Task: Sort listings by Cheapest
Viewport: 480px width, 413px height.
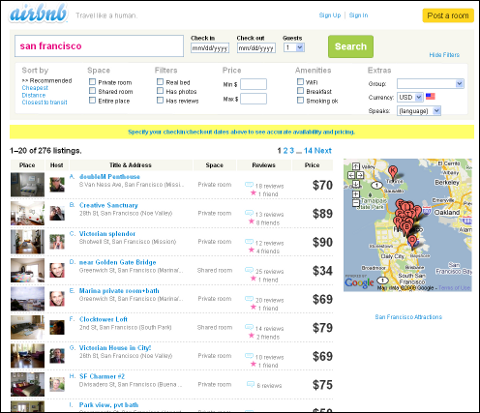Action: point(35,88)
